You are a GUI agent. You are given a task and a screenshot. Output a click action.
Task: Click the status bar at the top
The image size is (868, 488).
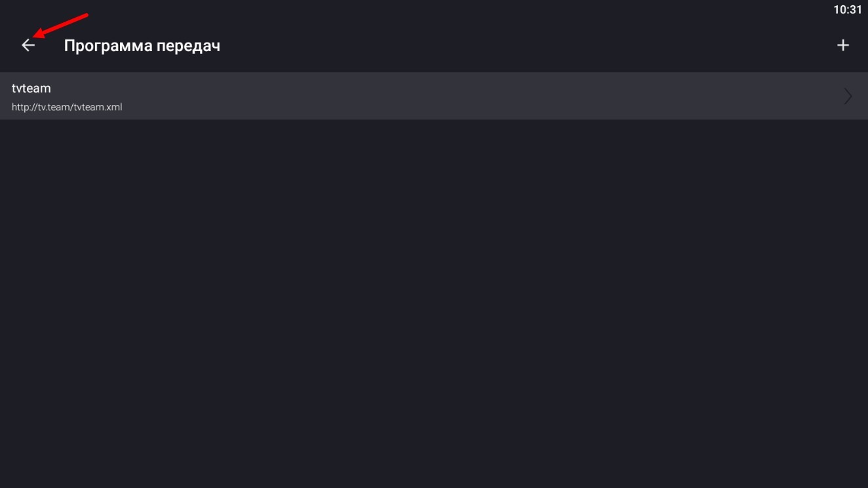point(434,9)
